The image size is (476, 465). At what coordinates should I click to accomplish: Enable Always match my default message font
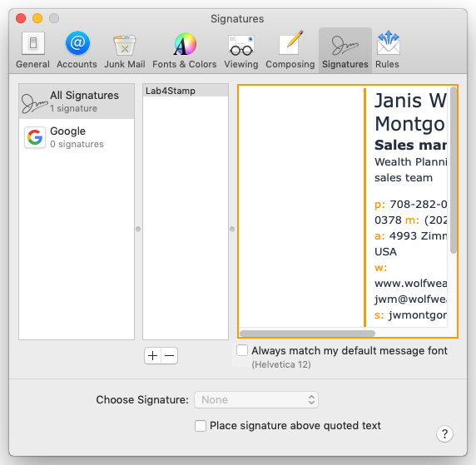pos(242,350)
